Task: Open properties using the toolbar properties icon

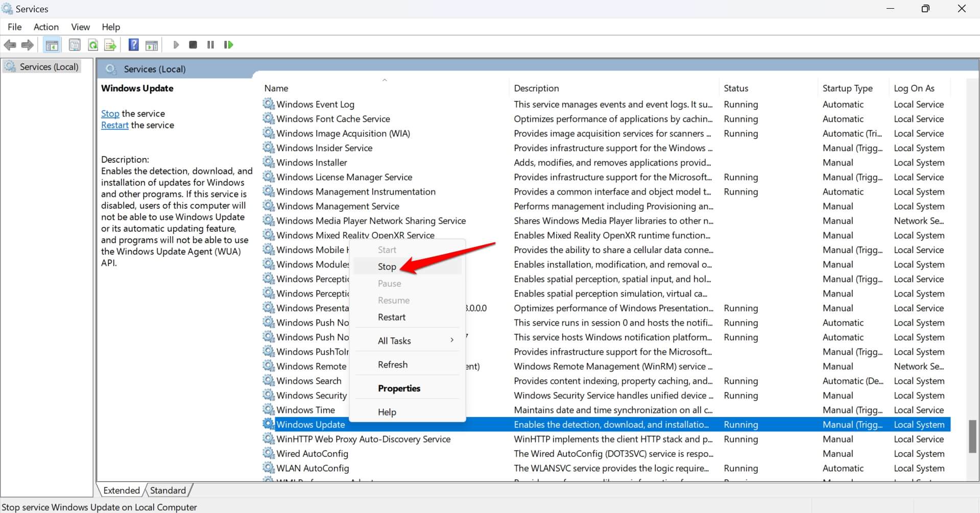Action: pos(75,45)
